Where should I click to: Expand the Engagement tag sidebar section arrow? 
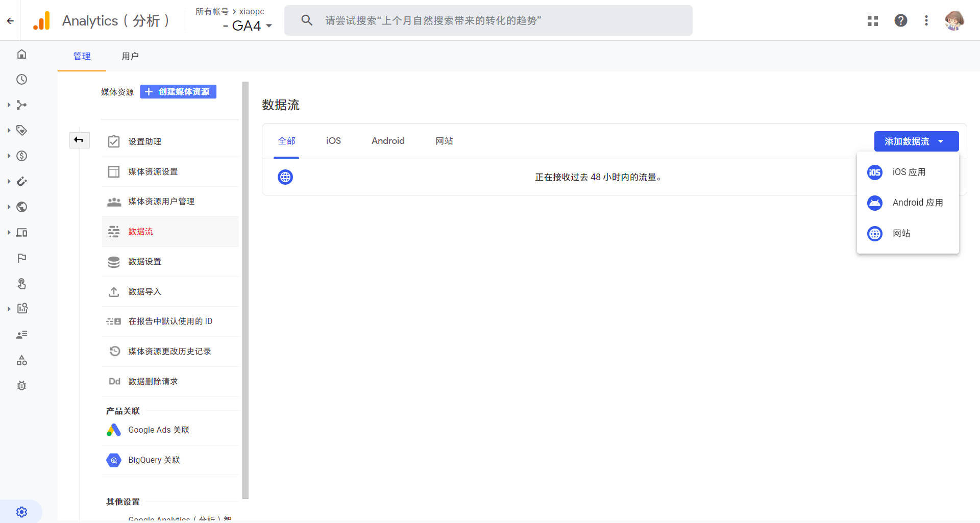pos(9,131)
